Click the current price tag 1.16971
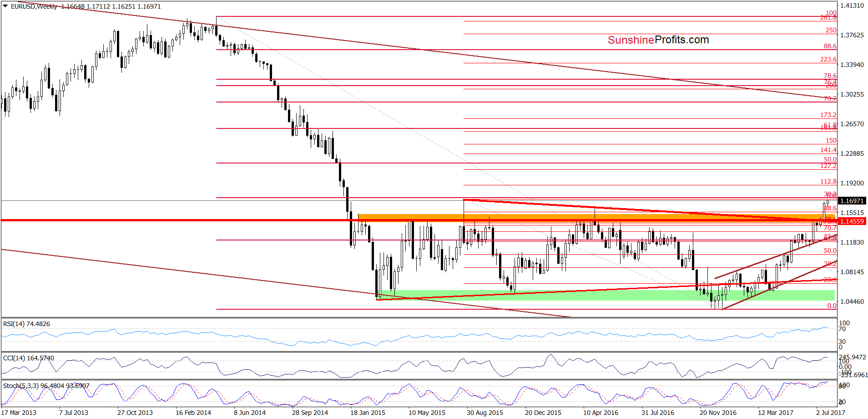The height and width of the screenshot is (419, 868). tap(852, 201)
